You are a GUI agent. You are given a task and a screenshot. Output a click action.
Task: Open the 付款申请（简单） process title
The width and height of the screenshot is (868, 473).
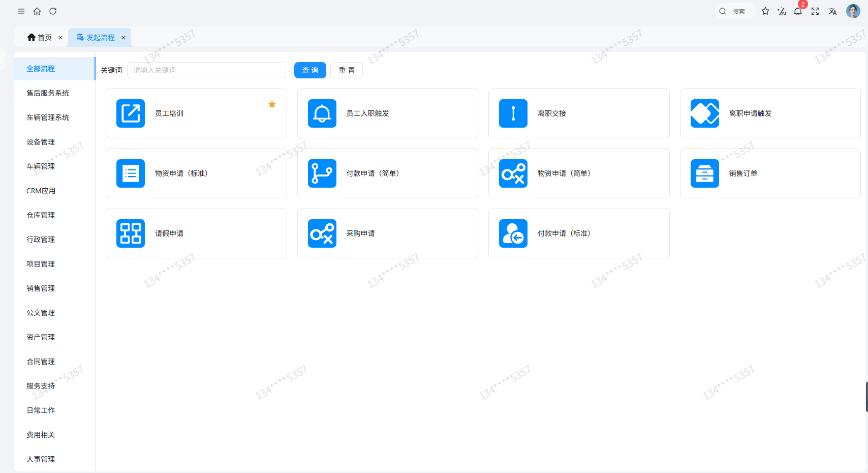pos(373,173)
